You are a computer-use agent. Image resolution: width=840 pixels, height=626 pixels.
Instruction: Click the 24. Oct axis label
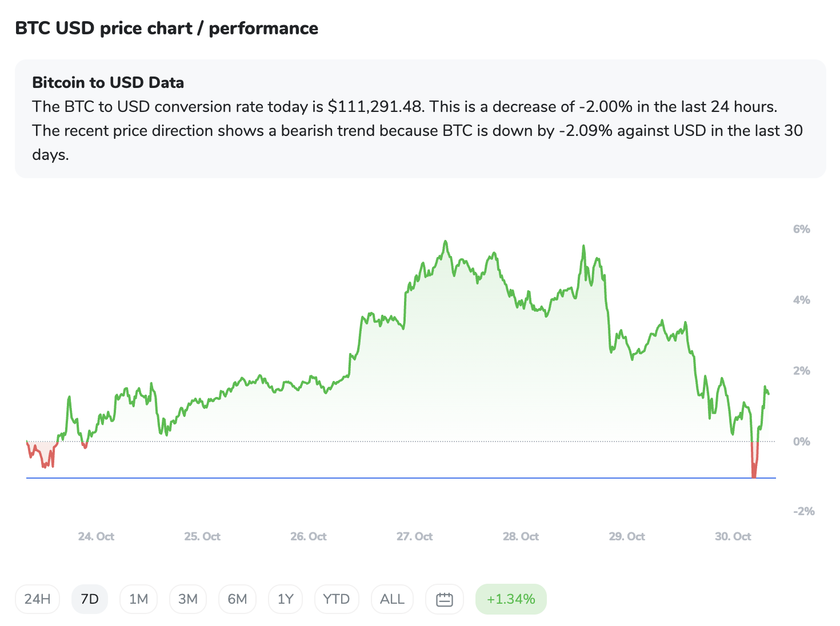(x=96, y=536)
